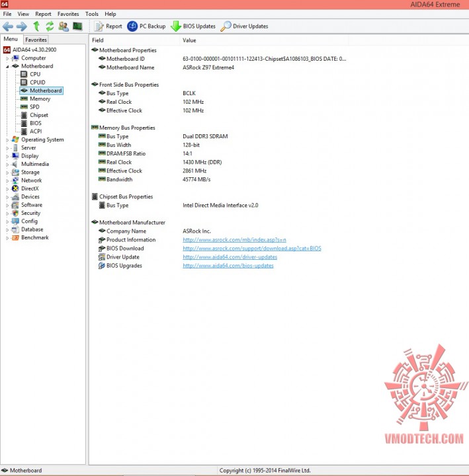Click the Storage drive icon
Screen dimensions: 469x476
(15, 172)
